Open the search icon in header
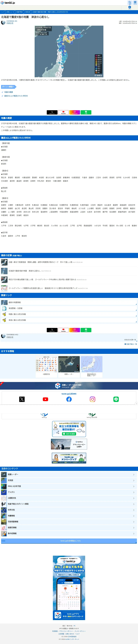Viewport: 138px width, 644px height. [x=130, y=2]
